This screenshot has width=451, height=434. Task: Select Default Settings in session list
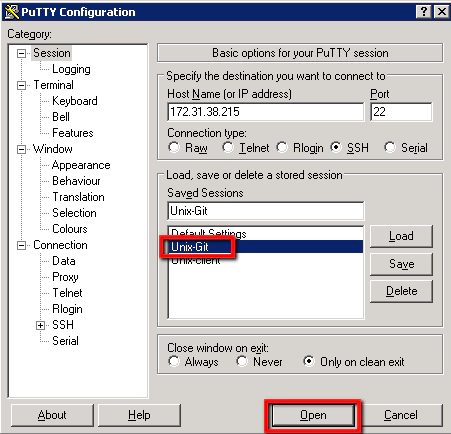click(x=266, y=234)
